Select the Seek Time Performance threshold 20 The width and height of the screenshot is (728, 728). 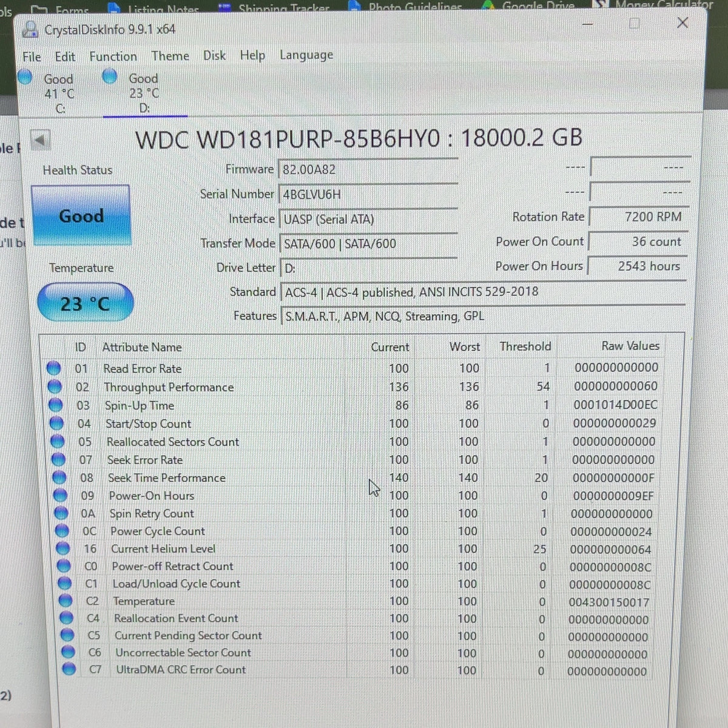point(541,478)
